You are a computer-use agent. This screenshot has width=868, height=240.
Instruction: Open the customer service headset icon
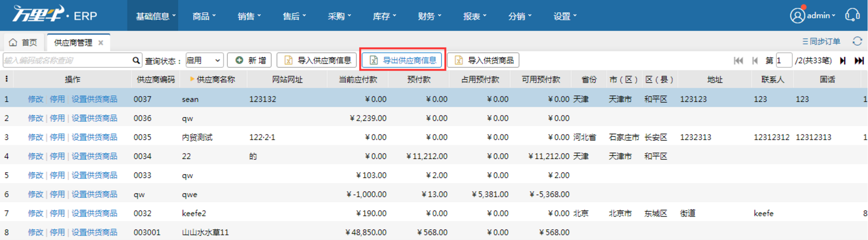[x=852, y=15]
